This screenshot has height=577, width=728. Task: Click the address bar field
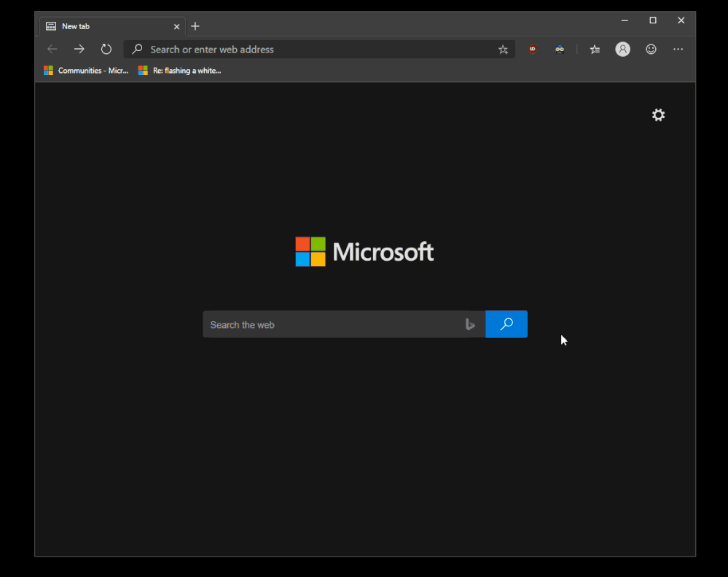pyautogui.click(x=319, y=50)
